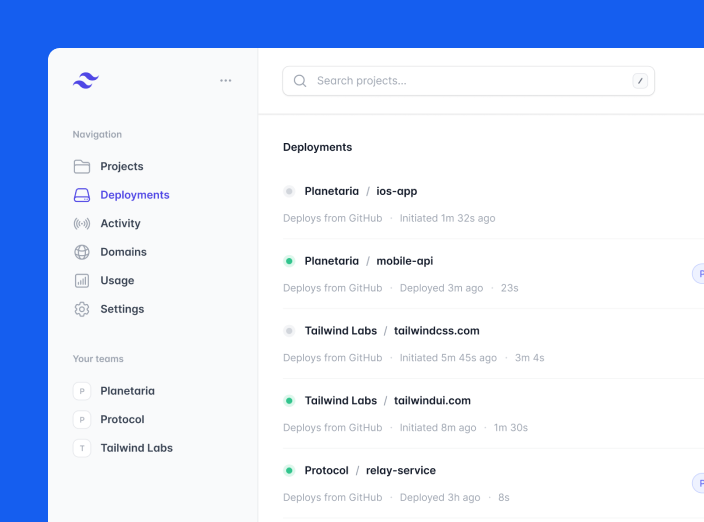Click the Projects folder icon

tap(82, 167)
